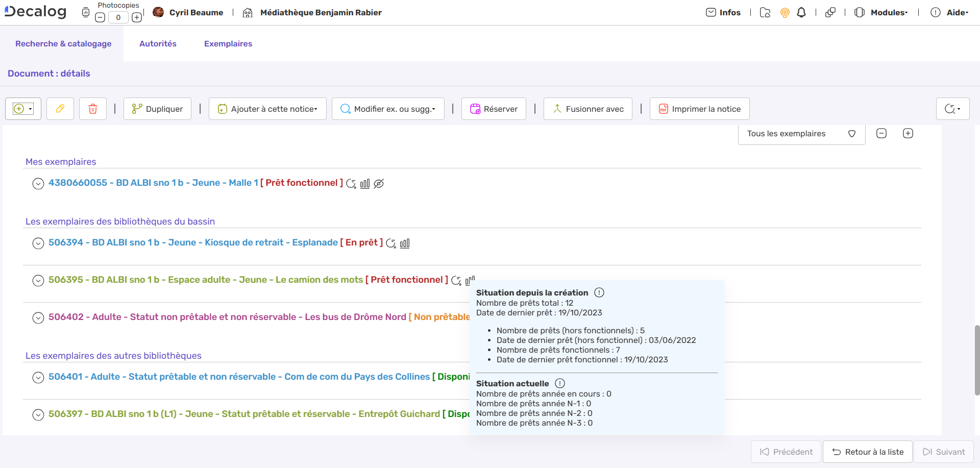Click Retour à la liste button
Screen dimensions: 980x468
pyautogui.click(x=868, y=452)
